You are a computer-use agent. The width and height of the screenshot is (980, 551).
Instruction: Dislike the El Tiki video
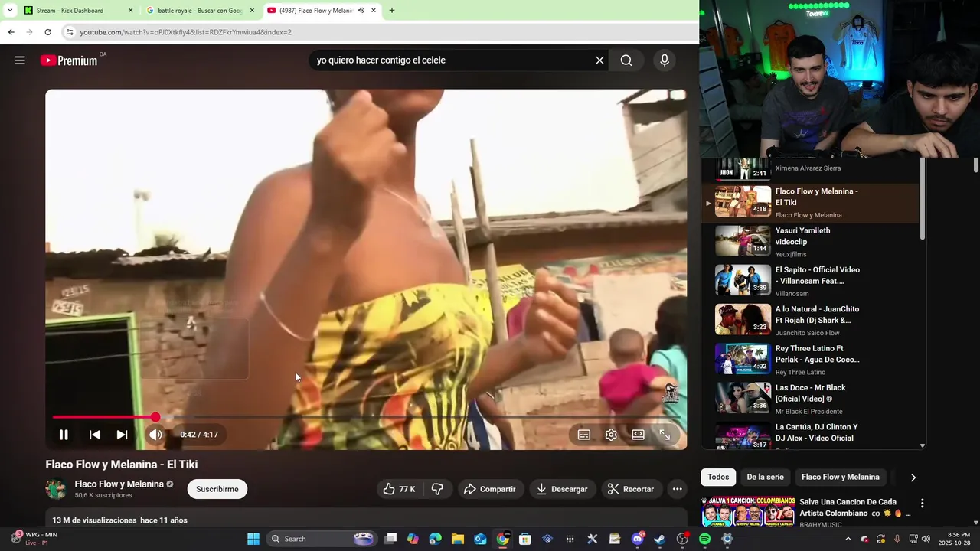(437, 489)
